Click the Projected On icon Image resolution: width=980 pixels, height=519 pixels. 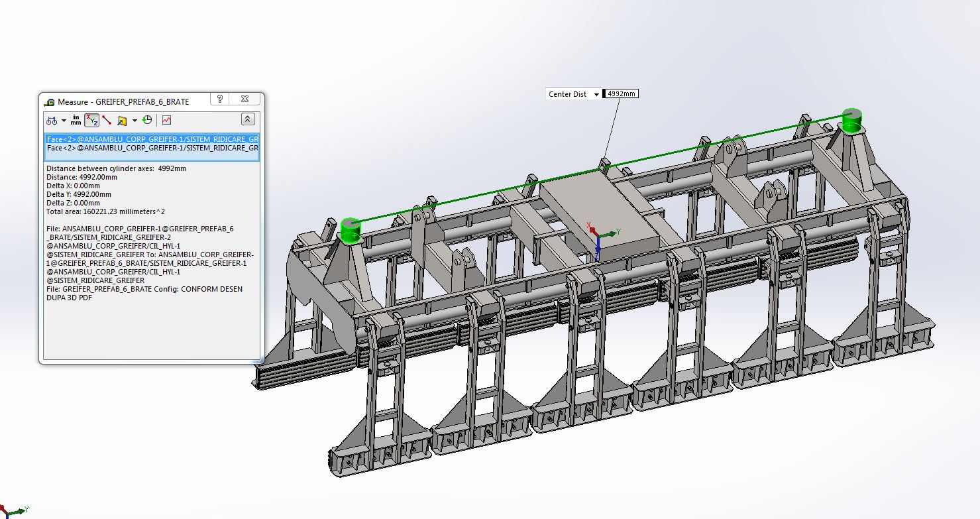pyautogui.click(x=122, y=120)
